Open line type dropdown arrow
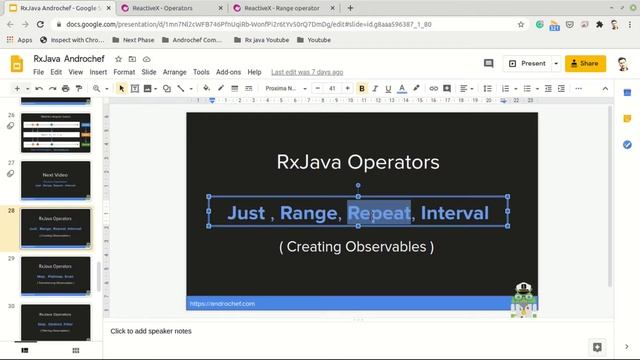Viewport: 640px width, 360px height. pyautogui.click(x=191, y=89)
